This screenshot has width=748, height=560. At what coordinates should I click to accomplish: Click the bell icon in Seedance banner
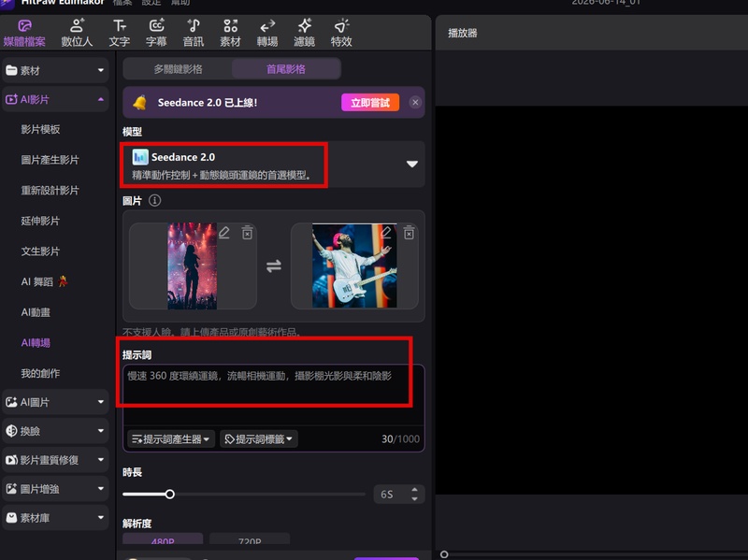[x=139, y=103]
